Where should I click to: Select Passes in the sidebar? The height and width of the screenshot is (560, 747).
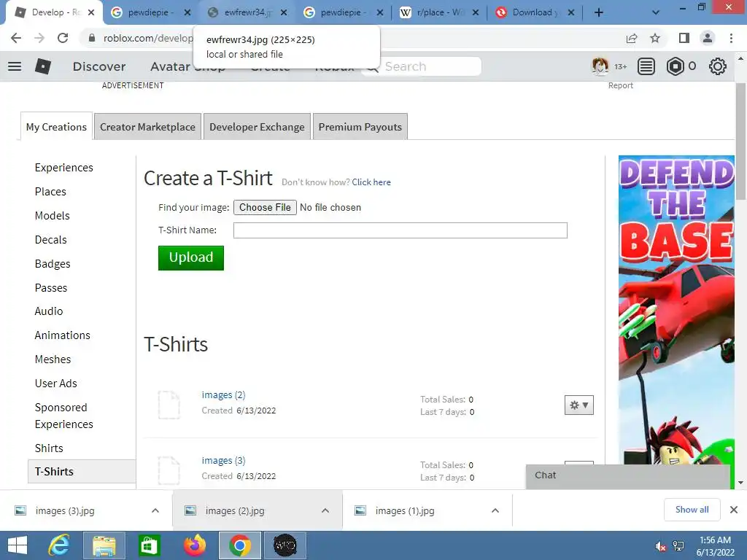pos(51,287)
